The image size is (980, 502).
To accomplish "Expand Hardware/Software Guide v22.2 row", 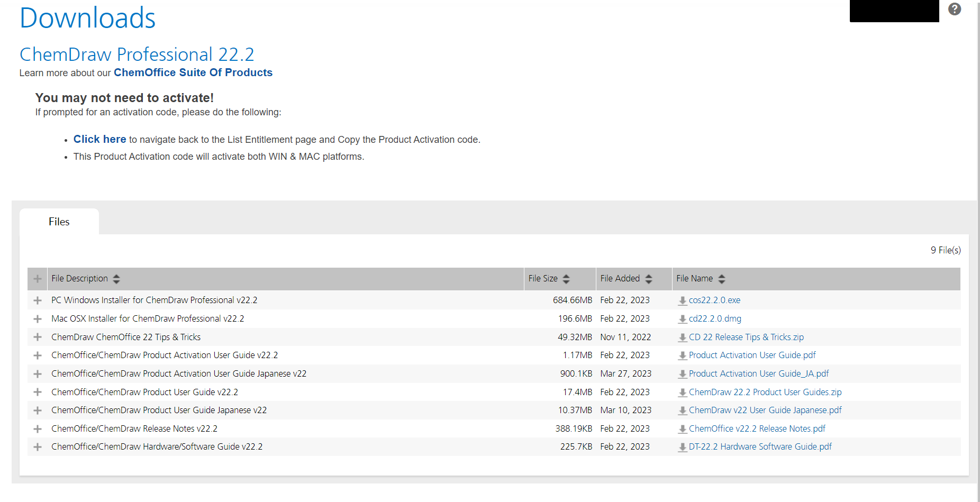I will tap(38, 447).
